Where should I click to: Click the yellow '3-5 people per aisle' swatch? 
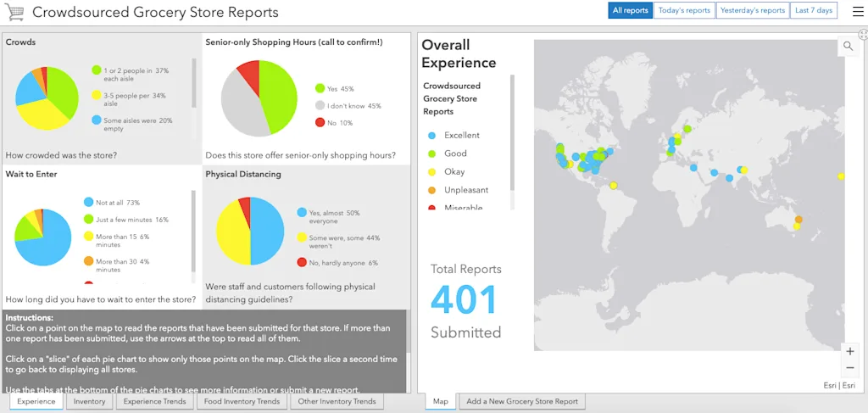tap(97, 95)
